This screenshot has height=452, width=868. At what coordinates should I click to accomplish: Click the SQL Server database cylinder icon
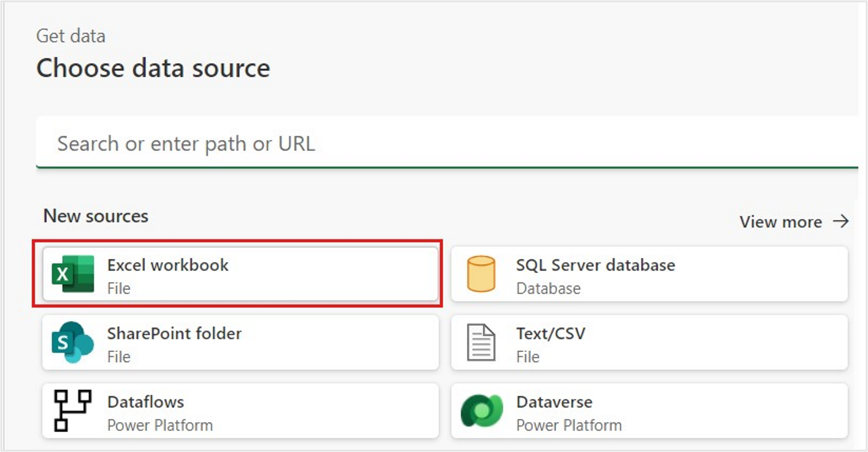coord(481,274)
